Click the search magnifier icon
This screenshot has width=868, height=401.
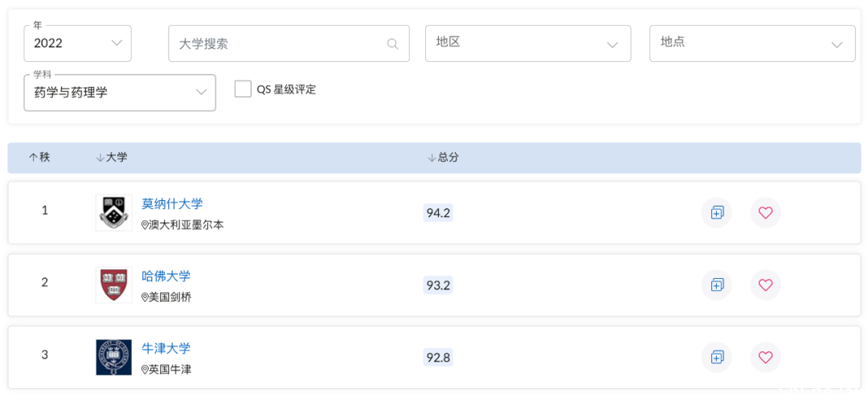[392, 44]
